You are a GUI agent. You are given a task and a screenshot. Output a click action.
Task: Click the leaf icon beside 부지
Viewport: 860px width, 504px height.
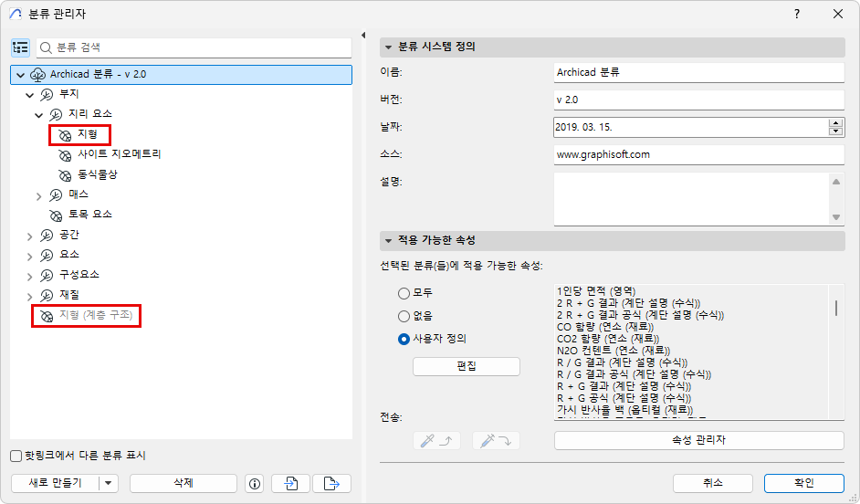[47, 95]
